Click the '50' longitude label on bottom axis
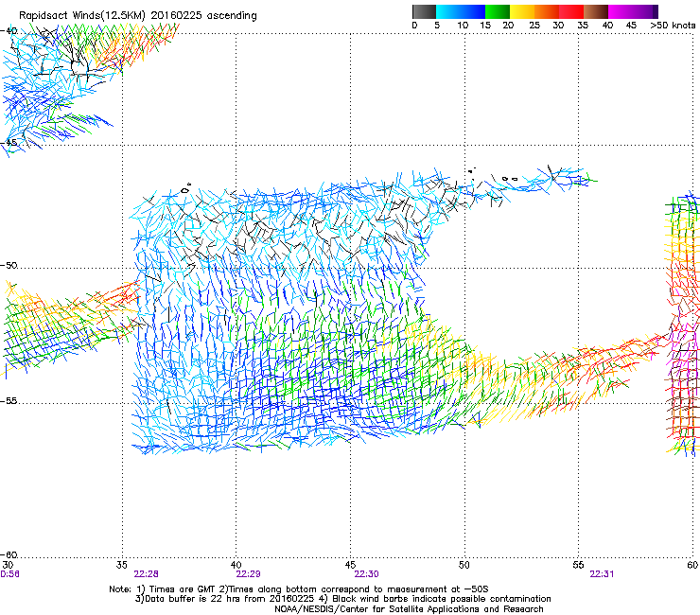 tap(464, 565)
